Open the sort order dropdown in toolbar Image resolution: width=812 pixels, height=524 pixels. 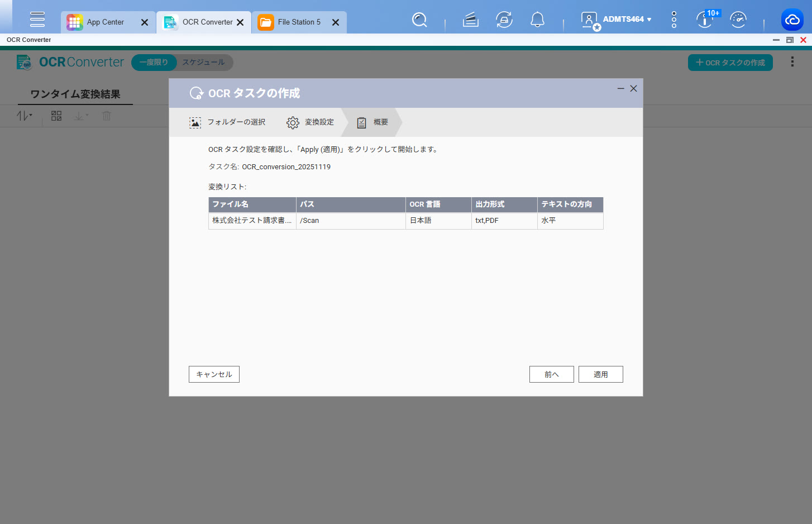[24, 116]
